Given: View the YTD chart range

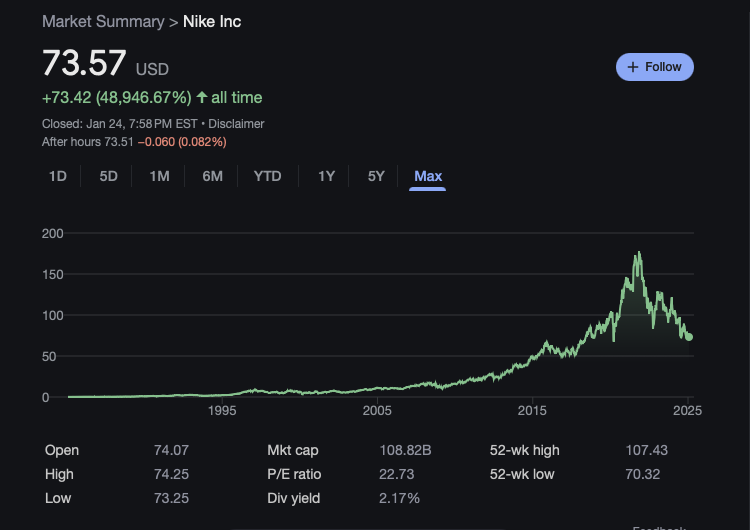Looking at the screenshot, I should coord(267,176).
